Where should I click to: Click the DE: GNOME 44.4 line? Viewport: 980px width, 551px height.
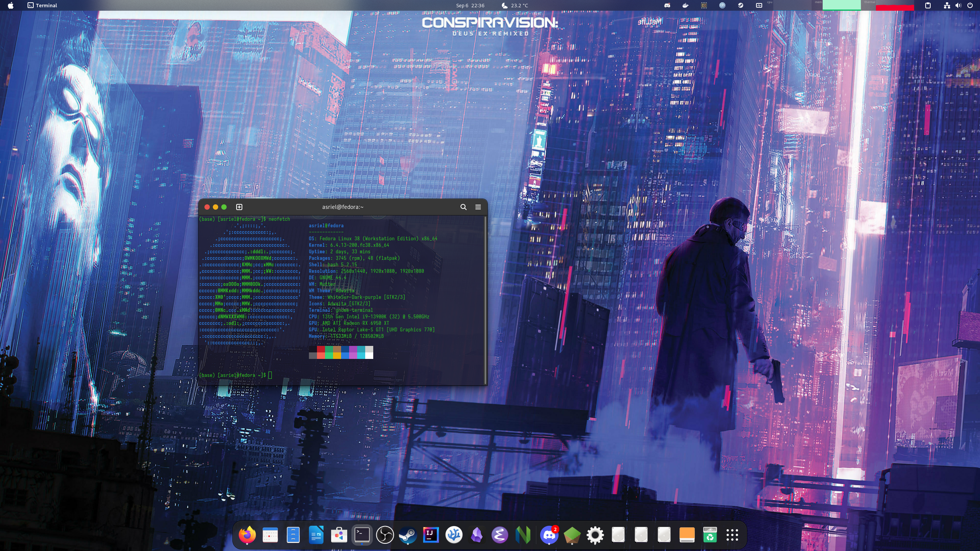327,278
